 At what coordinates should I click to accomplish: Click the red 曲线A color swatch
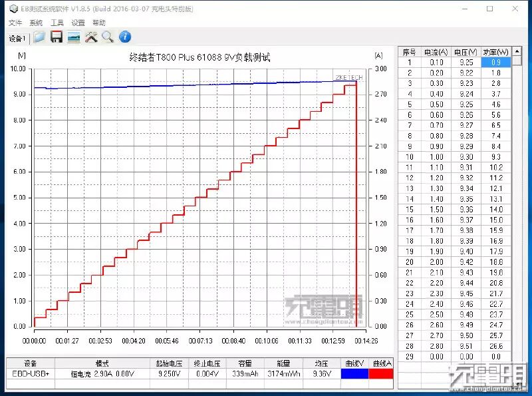pos(381,374)
